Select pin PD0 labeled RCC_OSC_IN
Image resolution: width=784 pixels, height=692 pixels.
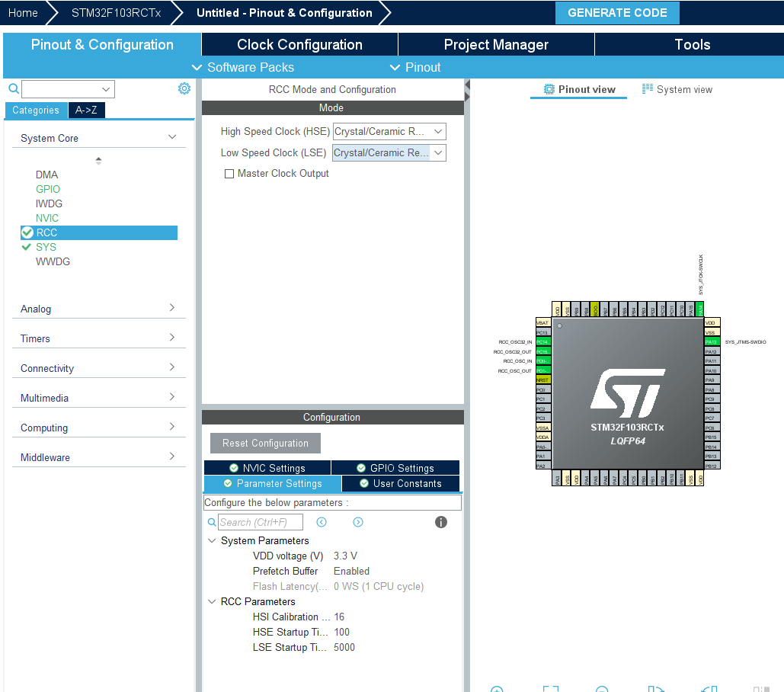pyautogui.click(x=543, y=361)
